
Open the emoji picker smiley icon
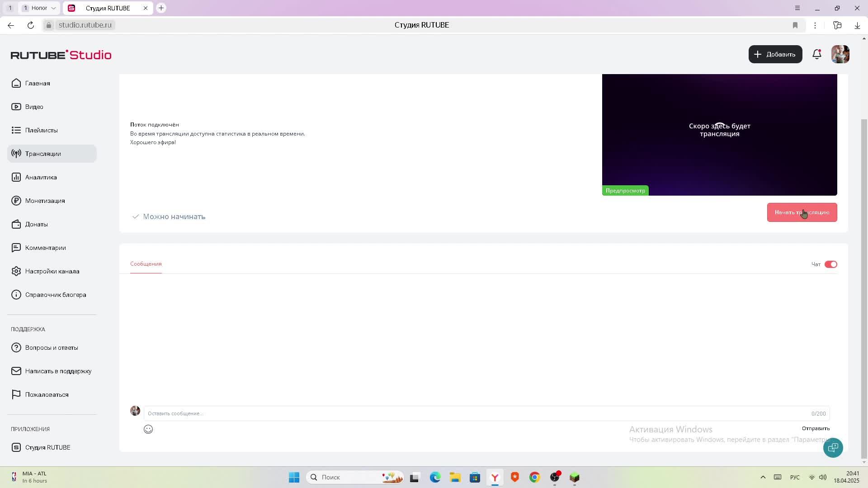pos(148,429)
